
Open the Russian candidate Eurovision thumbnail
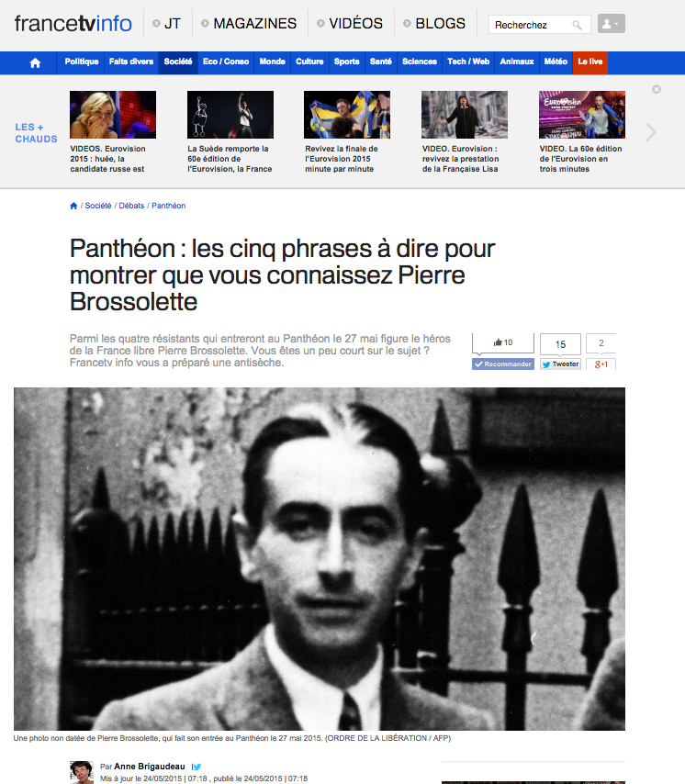click(113, 115)
